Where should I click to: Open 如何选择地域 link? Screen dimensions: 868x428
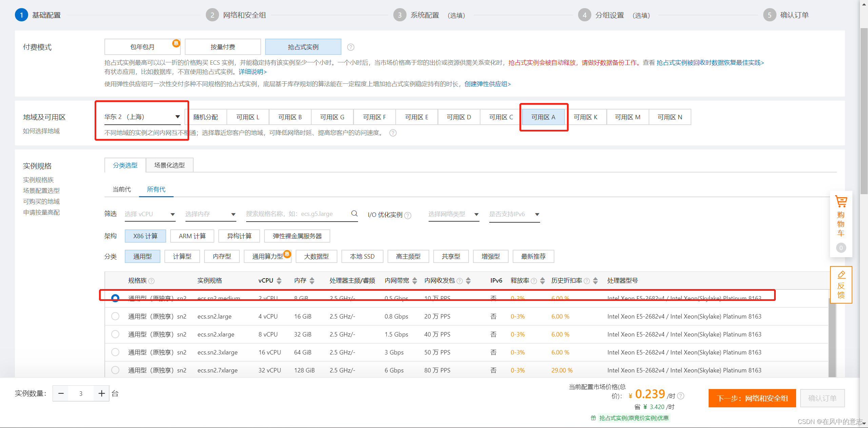pos(41,131)
